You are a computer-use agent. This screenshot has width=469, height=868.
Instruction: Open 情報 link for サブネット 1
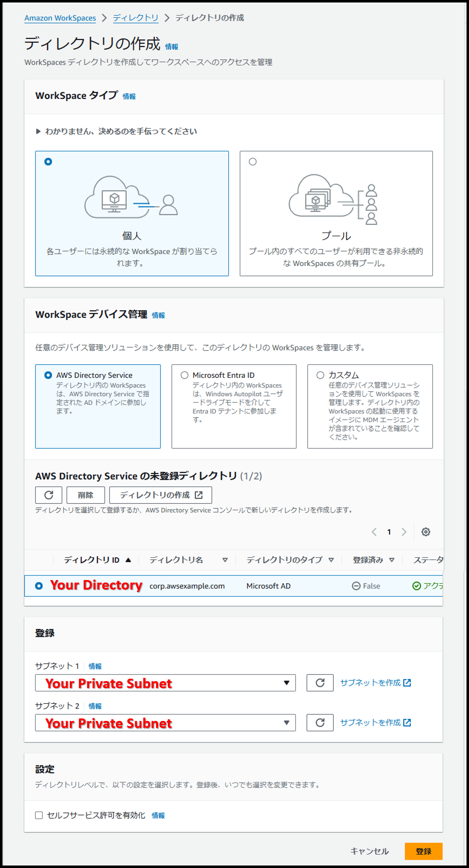[95, 666]
